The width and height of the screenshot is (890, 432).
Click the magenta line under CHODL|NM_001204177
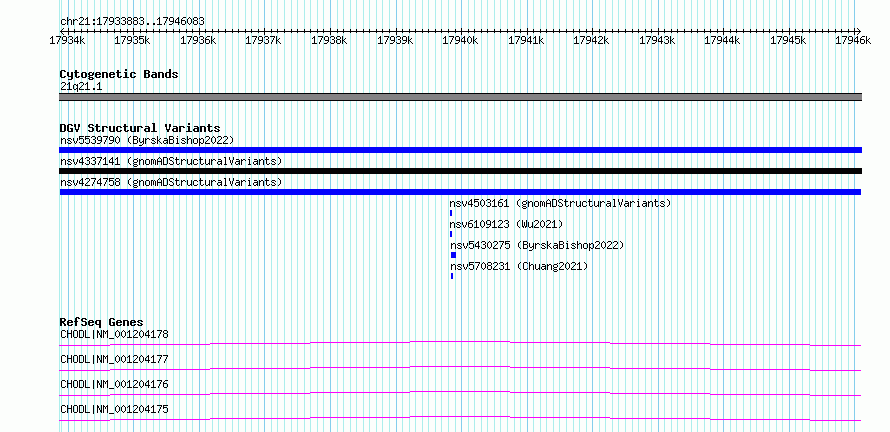click(x=461, y=368)
